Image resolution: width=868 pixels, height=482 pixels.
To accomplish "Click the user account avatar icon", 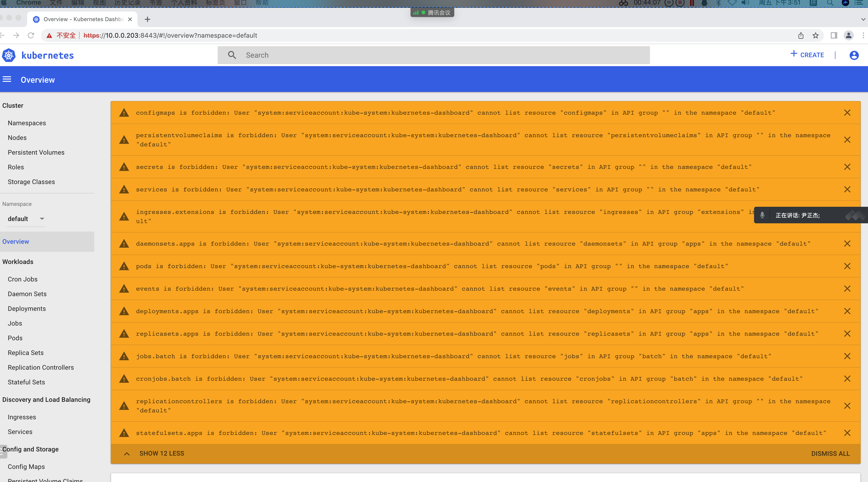I will tap(854, 55).
